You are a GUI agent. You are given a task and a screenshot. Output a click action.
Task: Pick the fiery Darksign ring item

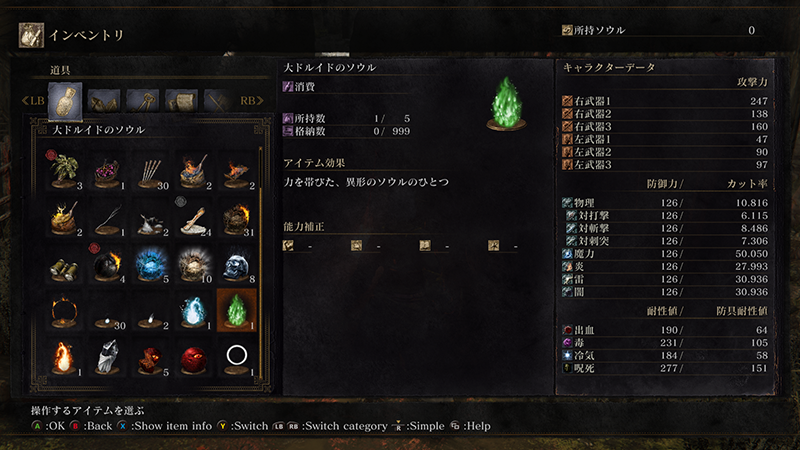(x=64, y=310)
